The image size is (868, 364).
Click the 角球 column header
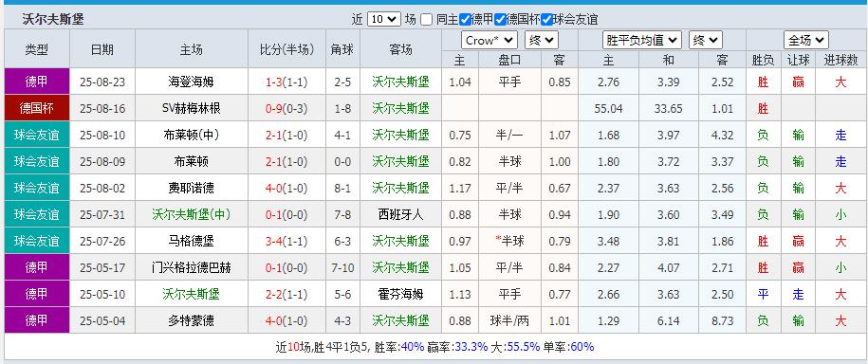click(x=342, y=50)
